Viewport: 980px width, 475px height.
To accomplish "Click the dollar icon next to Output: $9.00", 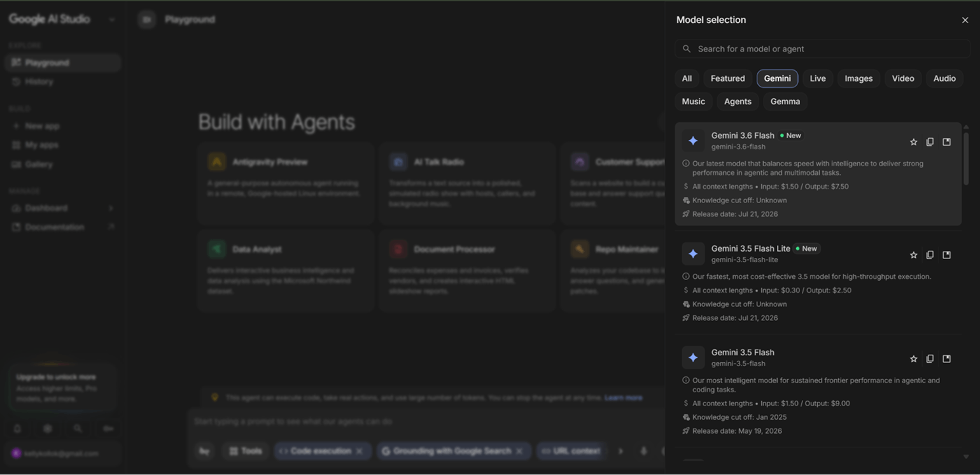I will (686, 403).
